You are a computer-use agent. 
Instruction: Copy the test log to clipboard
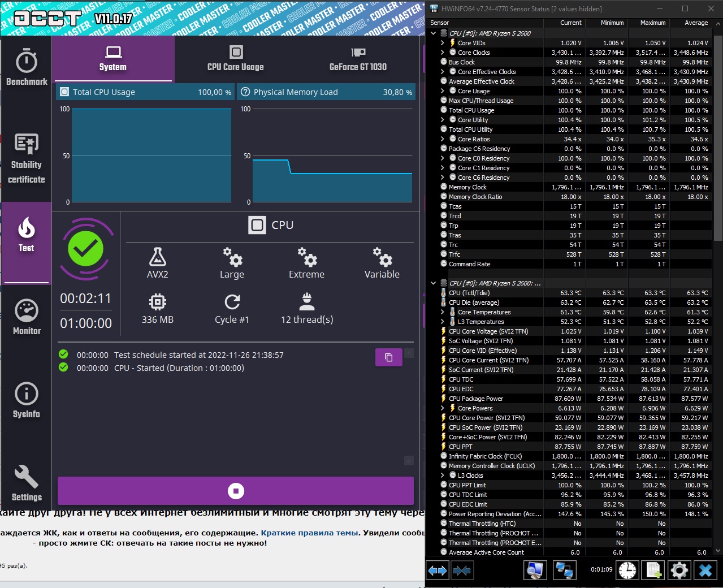click(x=389, y=357)
